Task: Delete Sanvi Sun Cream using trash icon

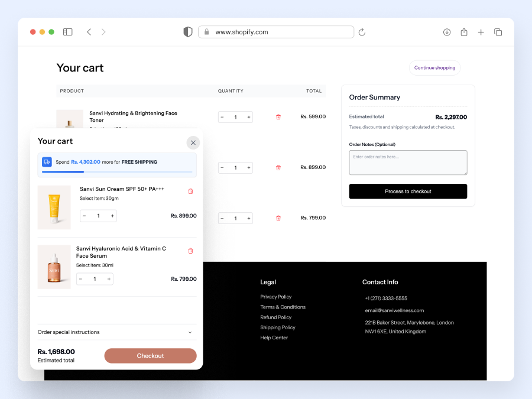Action: pos(190,191)
